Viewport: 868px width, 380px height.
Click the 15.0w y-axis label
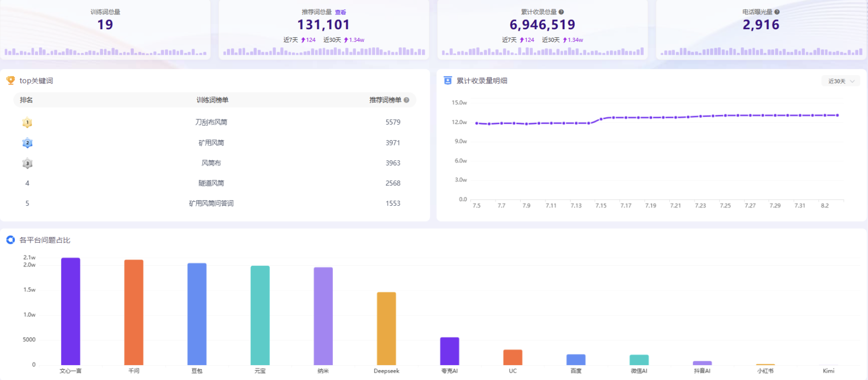point(459,103)
